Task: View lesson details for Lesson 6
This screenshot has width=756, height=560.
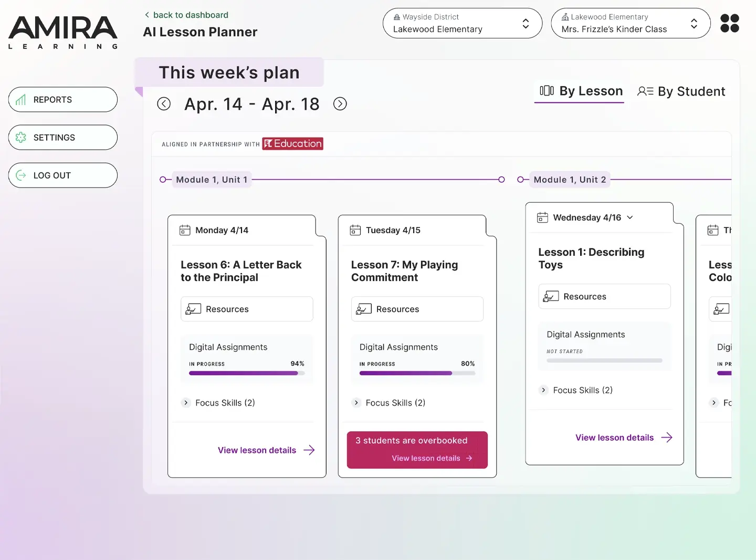Action: click(257, 450)
